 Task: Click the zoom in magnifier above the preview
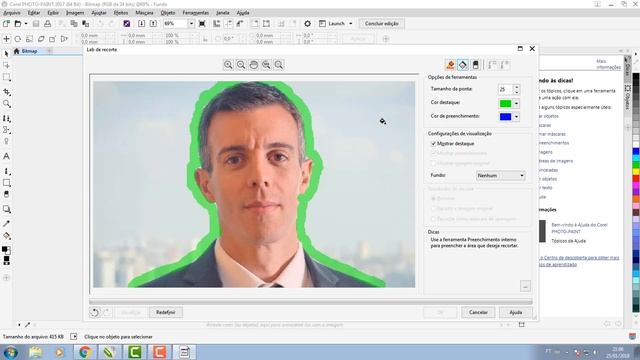(228, 65)
